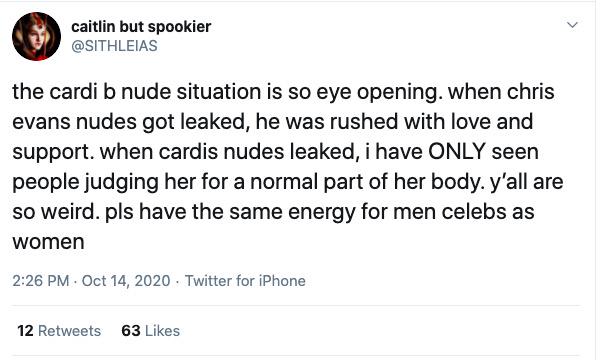The width and height of the screenshot is (600, 360).
Task: View the 63 Likes list
Action: (150, 331)
